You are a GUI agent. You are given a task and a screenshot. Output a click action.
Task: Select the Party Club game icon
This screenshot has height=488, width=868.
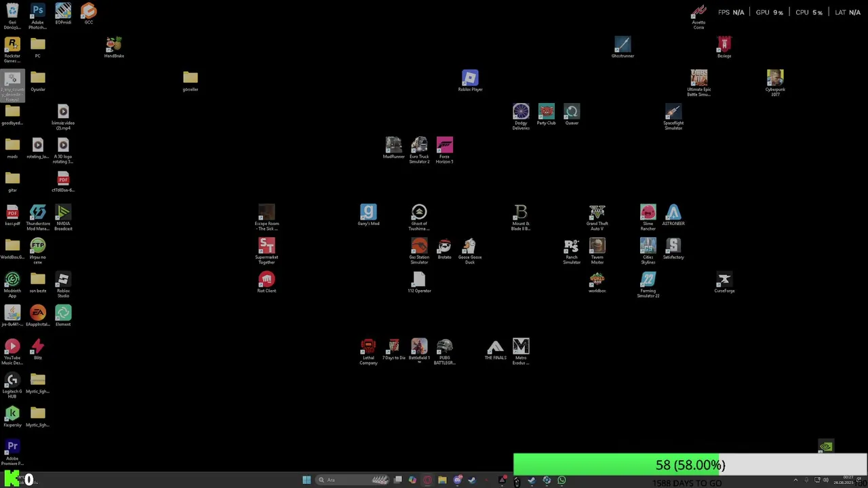(x=547, y=115)
